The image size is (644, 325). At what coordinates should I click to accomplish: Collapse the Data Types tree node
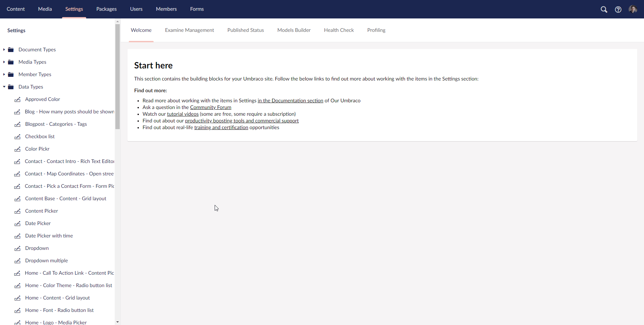coord(4,87)
